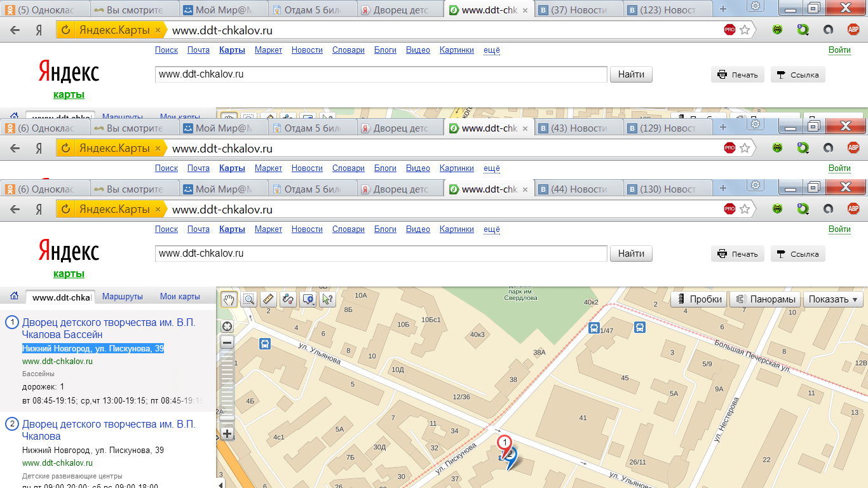Image resolution: width=868 pixels, height=488 pixels.
Task: Open the '(129) Новост' browser tab
Action: tap(668, 128)
